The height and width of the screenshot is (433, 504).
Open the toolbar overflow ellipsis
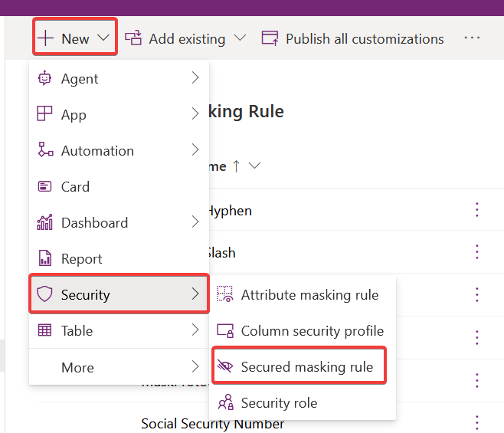pyautogui.click(x=472, y=38)
